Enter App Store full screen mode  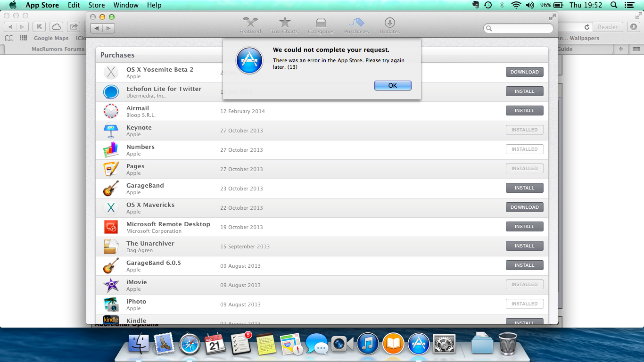[553, 17]
